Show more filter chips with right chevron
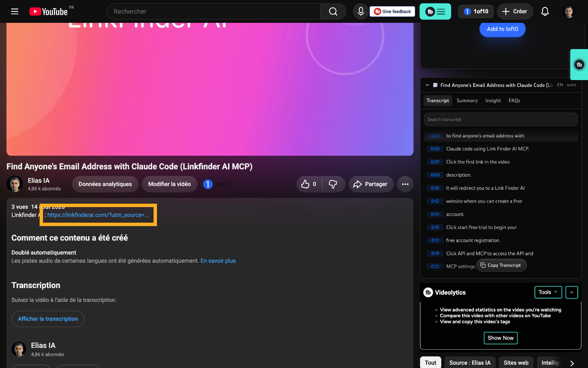 point(572,363)
